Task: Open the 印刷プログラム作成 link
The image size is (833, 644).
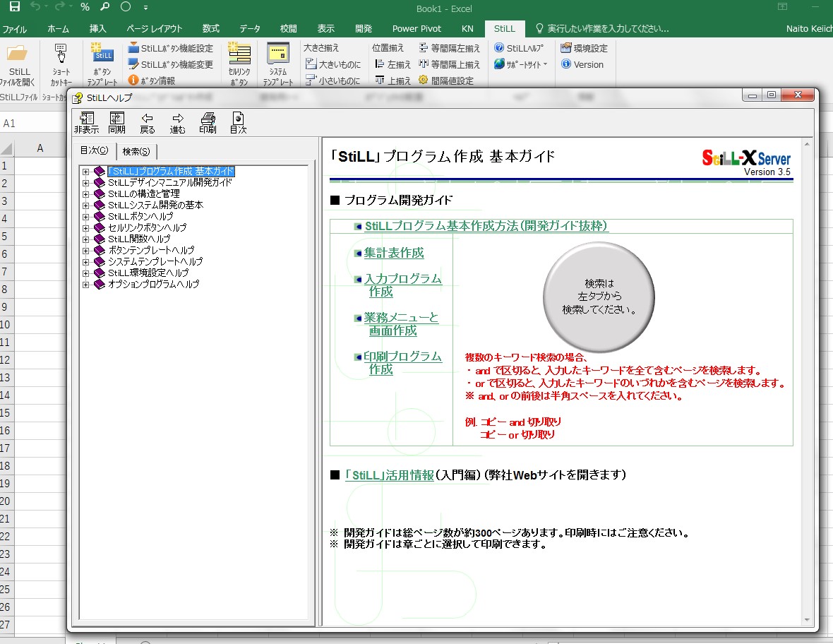Action: (x=402, y=363)
